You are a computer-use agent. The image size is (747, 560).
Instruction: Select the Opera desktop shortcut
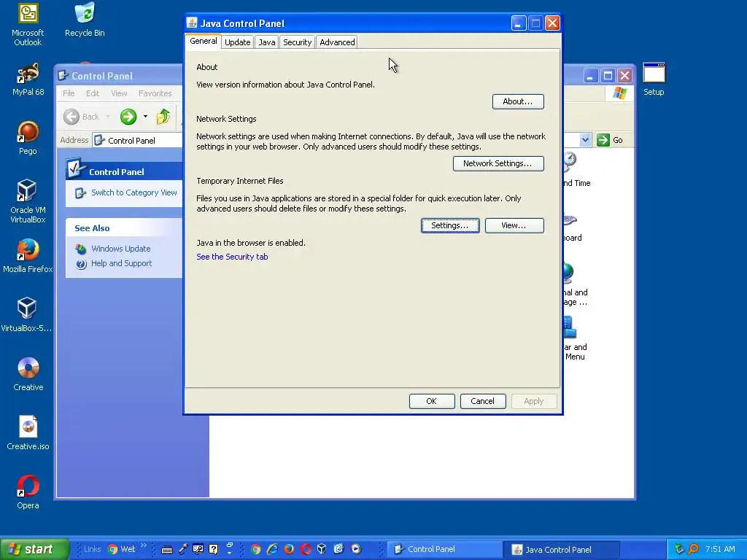(28, 492)
